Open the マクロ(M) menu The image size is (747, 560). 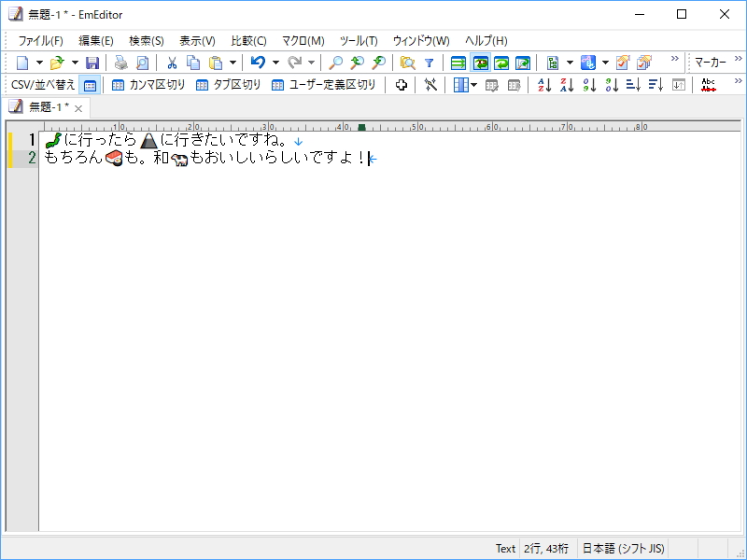[x=301, y=41]
